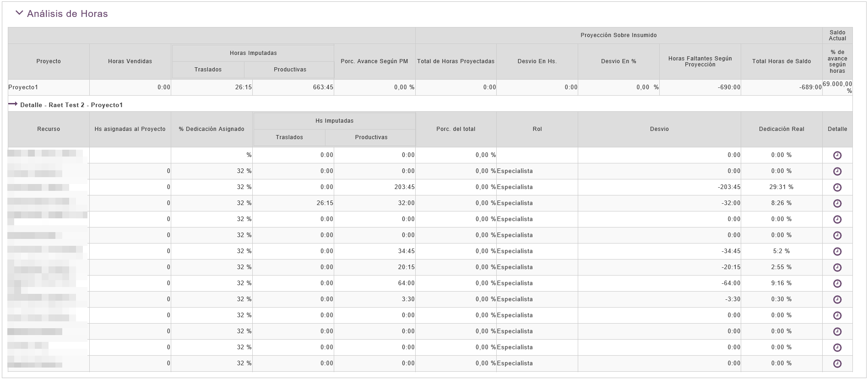The height and width of the screenshot is (379, 868).
Task: Select the 34:45 productivas cell
Action: [374, 251]
